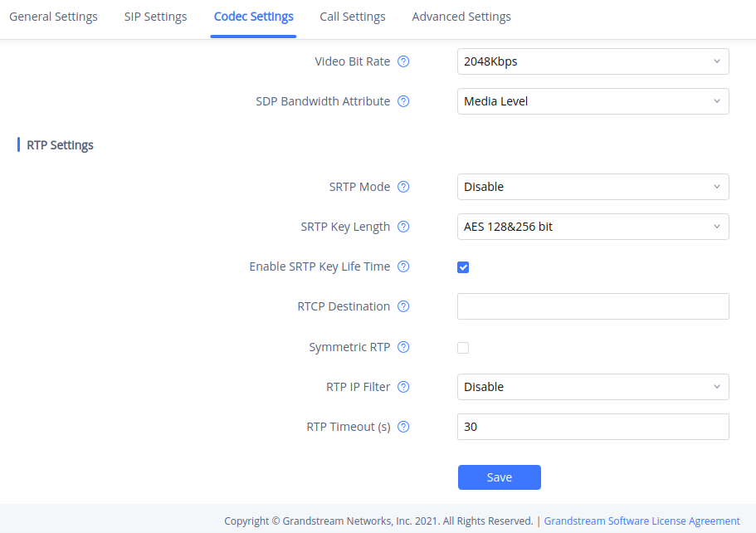756x533 pixels.
Task: Click SRTP Key Length help icon
Action: tap(403, 227)
